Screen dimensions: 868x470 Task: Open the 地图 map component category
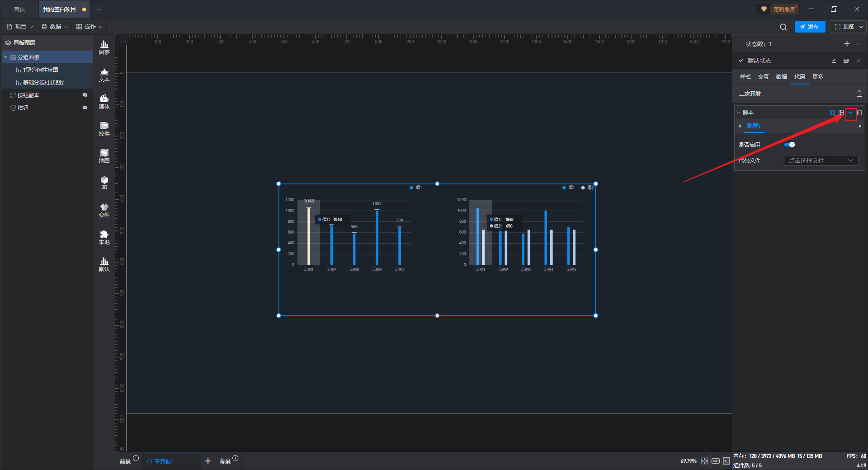pyautogui.click(x=104, y=155)
